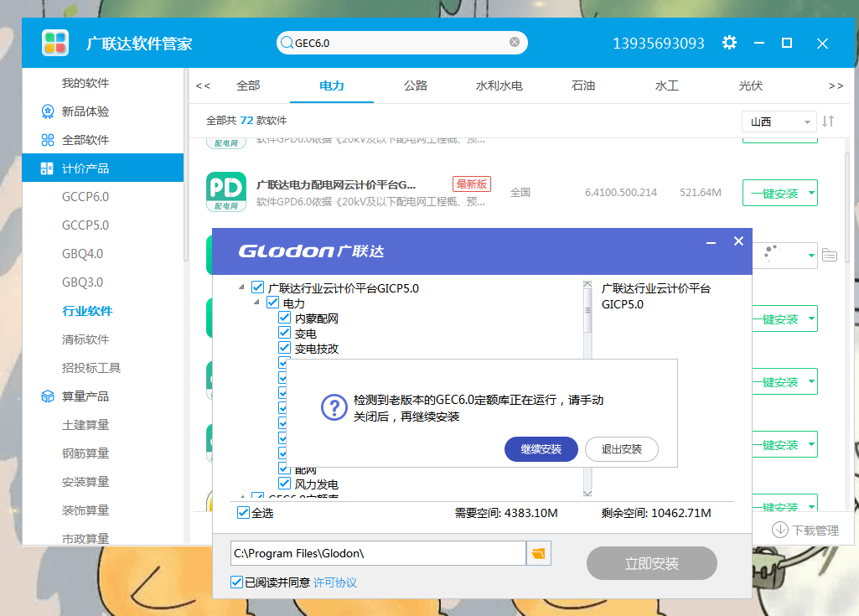This screenshot has height=616, width=859.
Task: Switch to the 电力 category tab
Action: [332, 85]
